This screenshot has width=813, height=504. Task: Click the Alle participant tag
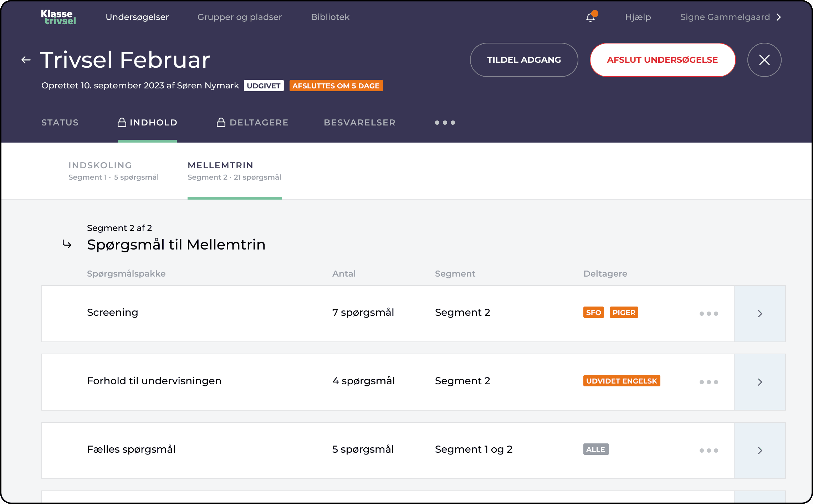(x=596, y=449)
